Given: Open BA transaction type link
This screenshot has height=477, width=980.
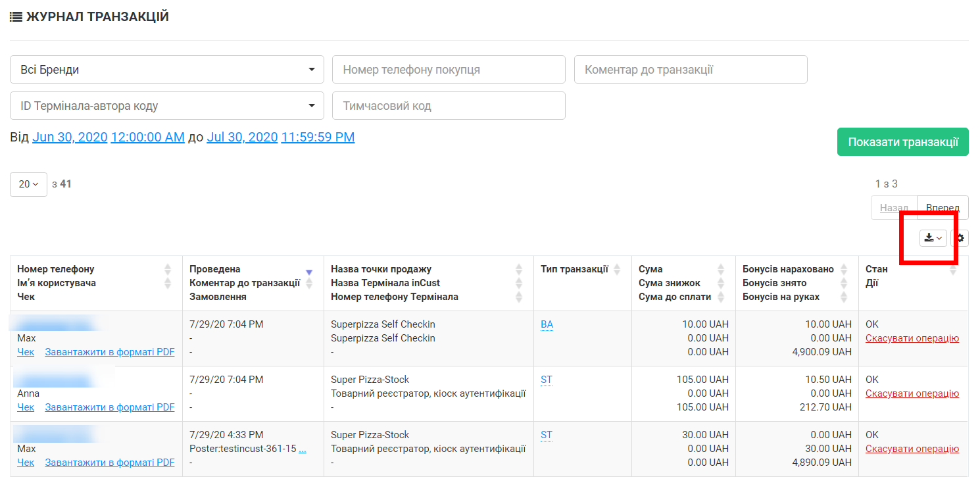Looking at the screenshot, I should (547, 324).
